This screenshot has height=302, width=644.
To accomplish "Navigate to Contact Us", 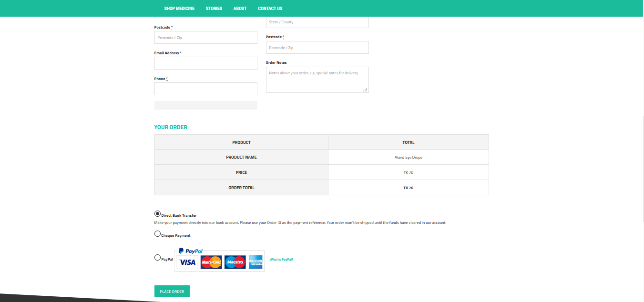I will 270,8.
